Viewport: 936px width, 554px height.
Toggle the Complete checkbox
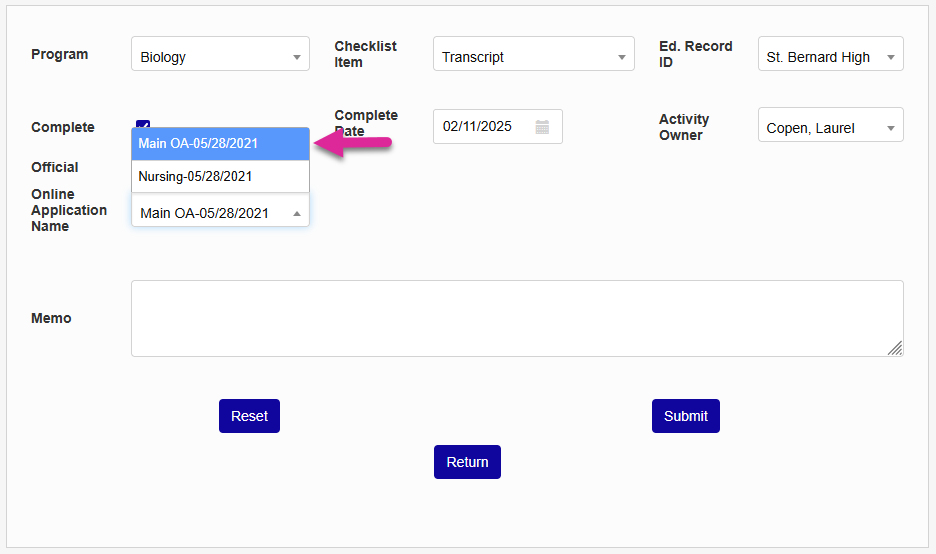[143, 124]
